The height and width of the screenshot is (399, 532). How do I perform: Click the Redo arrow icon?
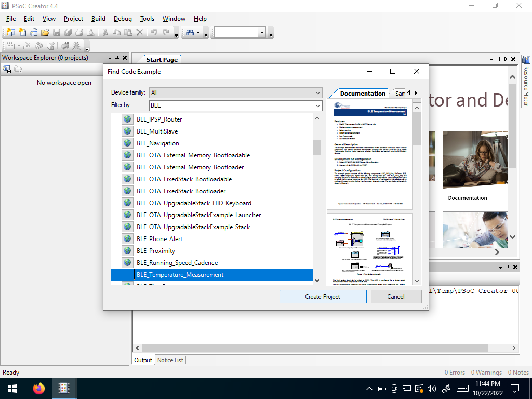click(x=166, y=33)
